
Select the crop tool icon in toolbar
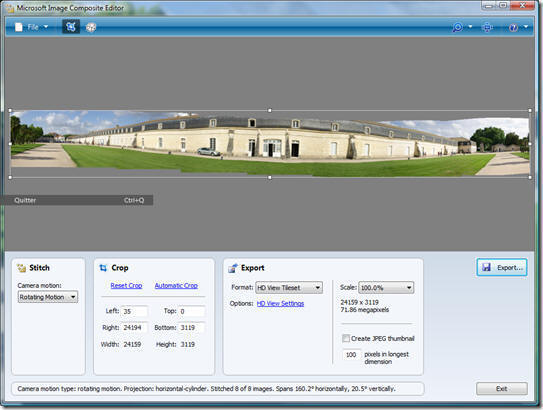tap(71, 27)
